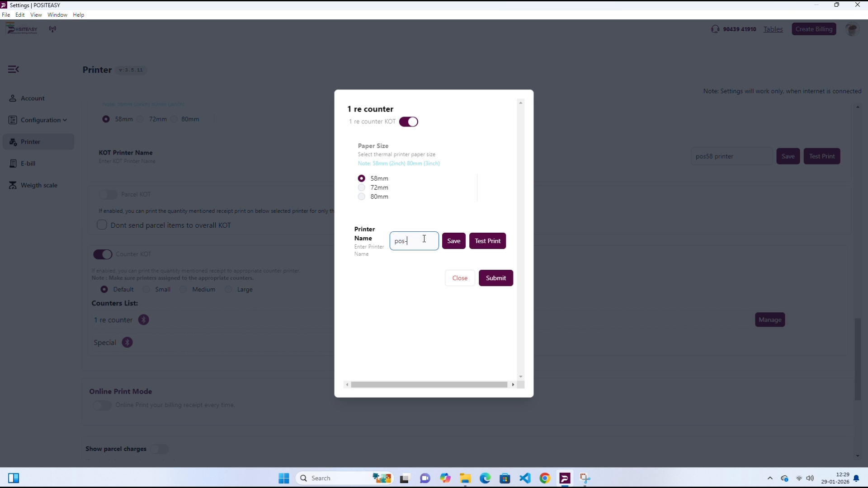Click the bluetooth icon beside Special

(x=127, y=343)
